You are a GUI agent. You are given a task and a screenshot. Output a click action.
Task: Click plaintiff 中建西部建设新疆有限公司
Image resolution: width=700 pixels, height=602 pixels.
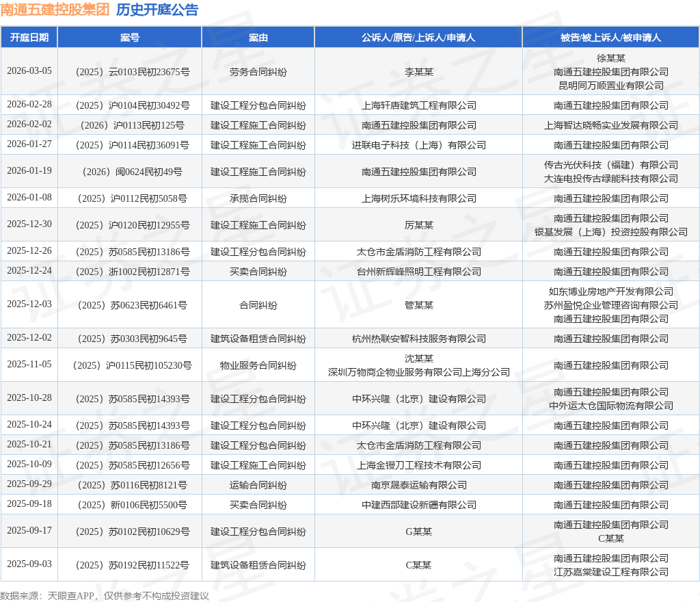point(418,505)
